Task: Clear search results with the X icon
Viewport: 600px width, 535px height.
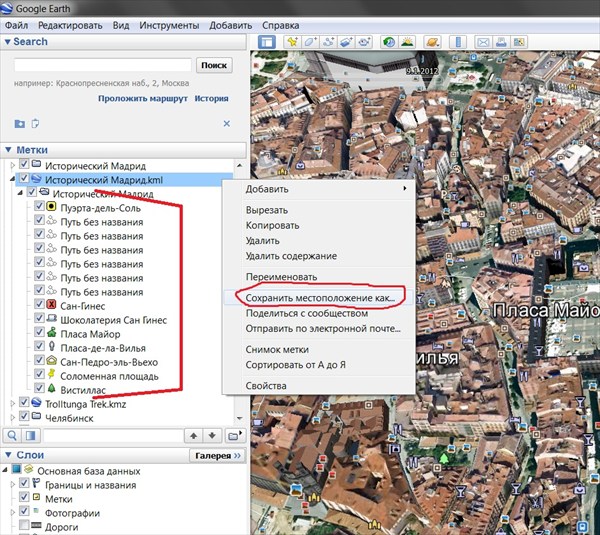Action: tap(227, 124)
